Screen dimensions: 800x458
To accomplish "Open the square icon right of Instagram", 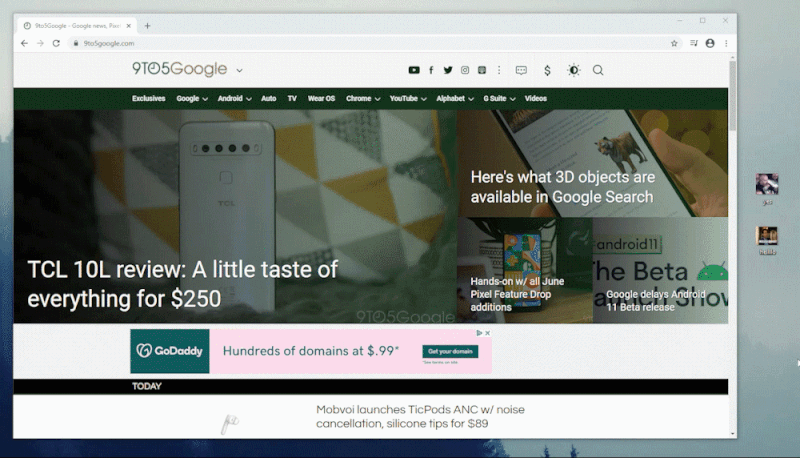I will coord(482,70).
